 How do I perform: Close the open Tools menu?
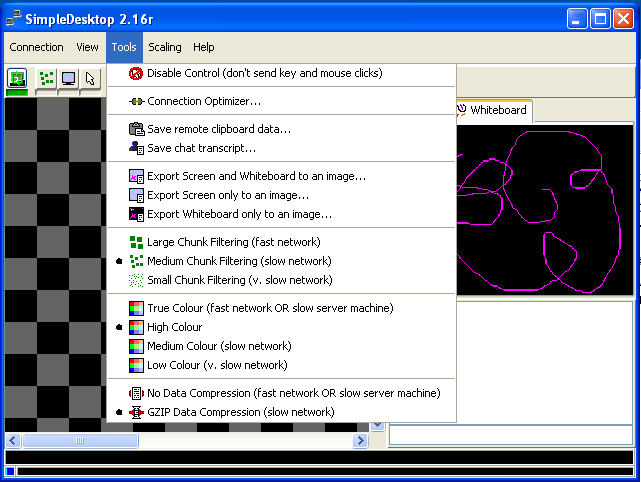[x=124, y=47]
